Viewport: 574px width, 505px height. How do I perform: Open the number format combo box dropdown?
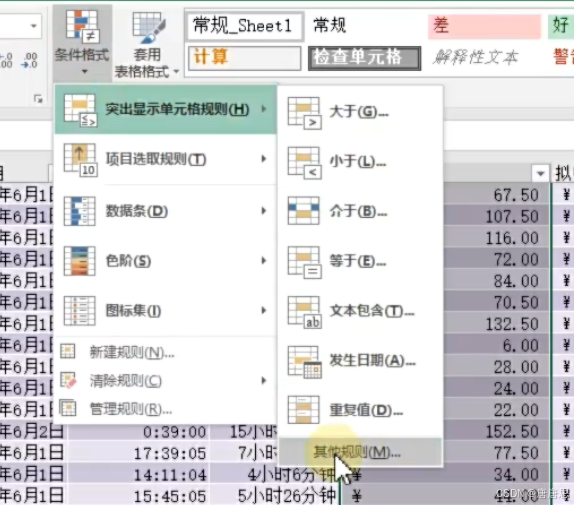(33, 26)
